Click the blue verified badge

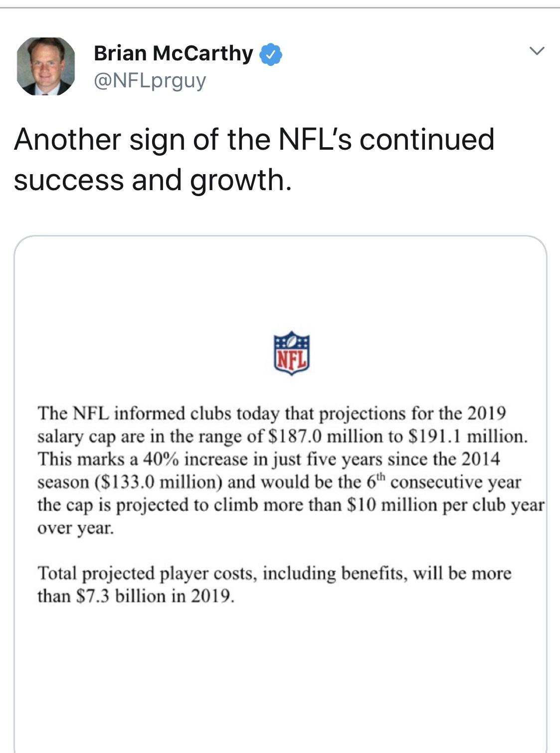[271, 54]
